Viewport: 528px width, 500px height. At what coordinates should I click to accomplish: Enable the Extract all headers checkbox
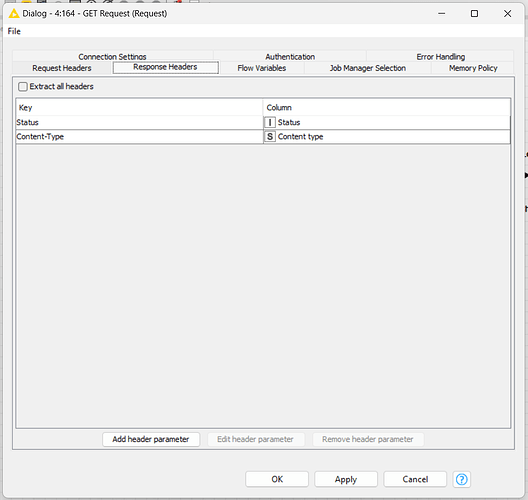(23, 87)
